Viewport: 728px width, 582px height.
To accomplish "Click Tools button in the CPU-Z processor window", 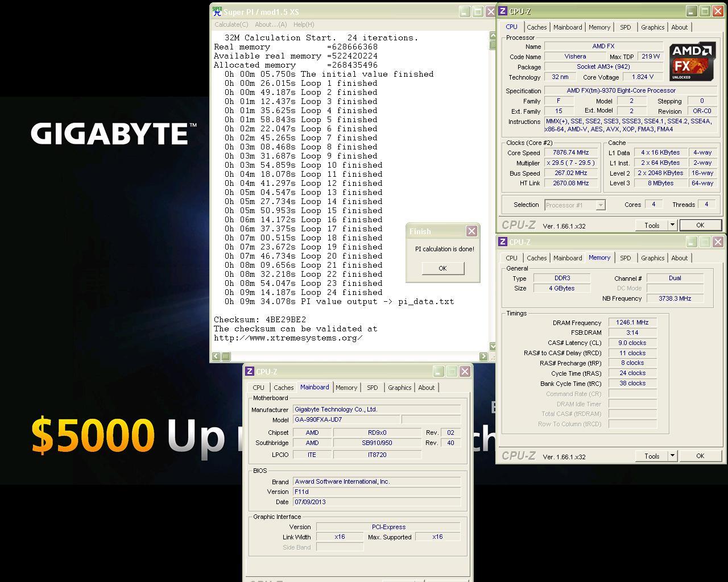I will click(x=652, y=226).
